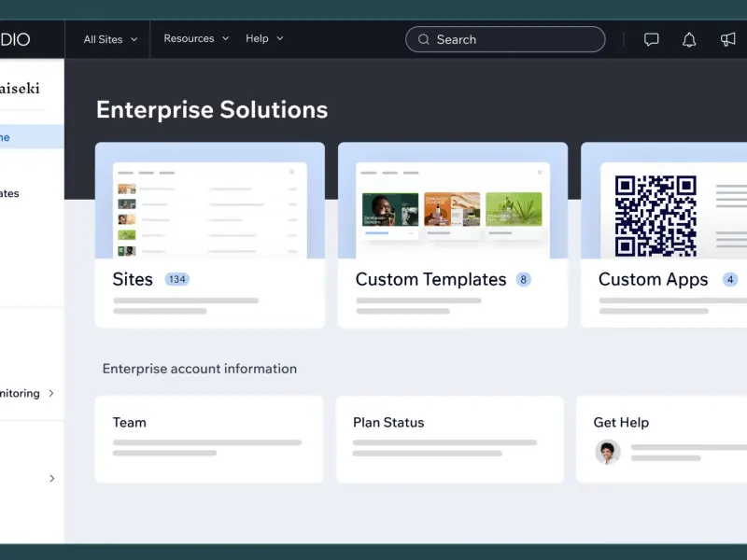Click the QR code in Custom Apps

click(x=655, y=217)
